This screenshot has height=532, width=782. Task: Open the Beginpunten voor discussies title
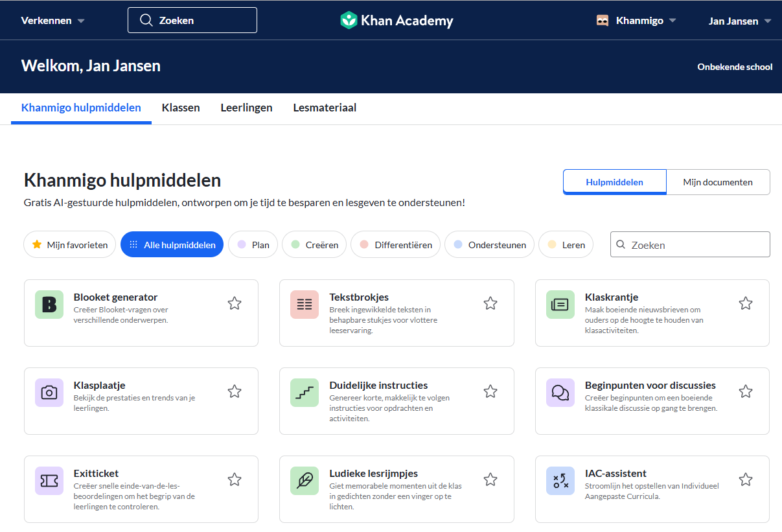point(650,386)
